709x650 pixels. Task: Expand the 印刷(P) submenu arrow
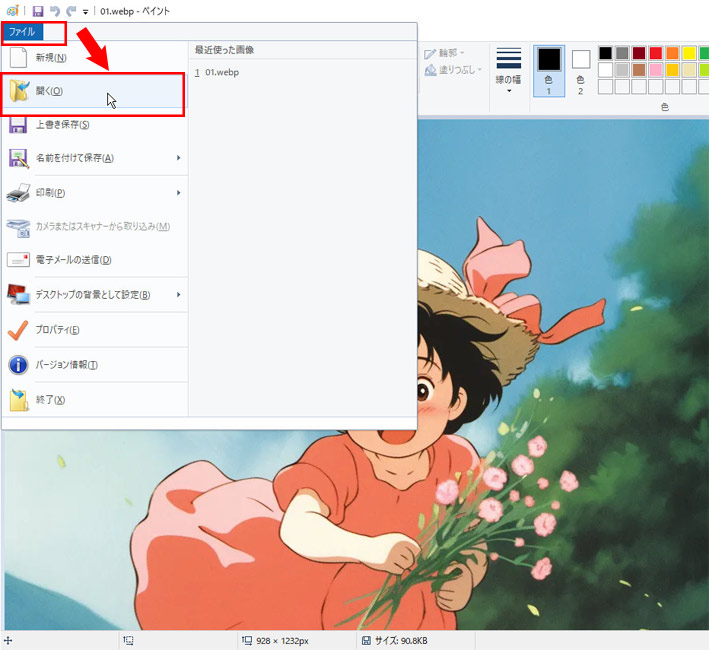coord(179,193)
